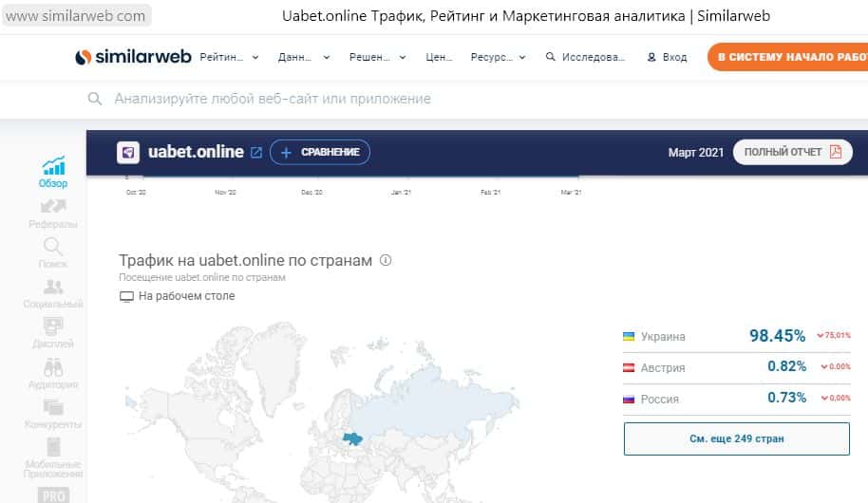868x503 pixels.
Task: Click the ПОЛНЫЙ ОТЧЕТ button
Action: click(793, 152)
